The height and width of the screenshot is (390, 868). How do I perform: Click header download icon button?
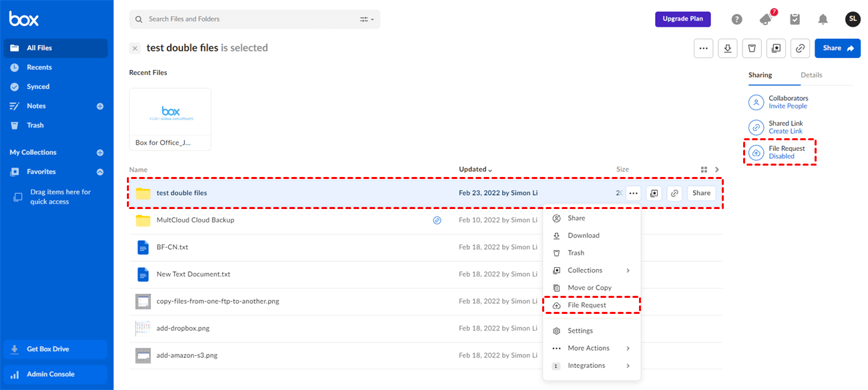click(728, 48)
